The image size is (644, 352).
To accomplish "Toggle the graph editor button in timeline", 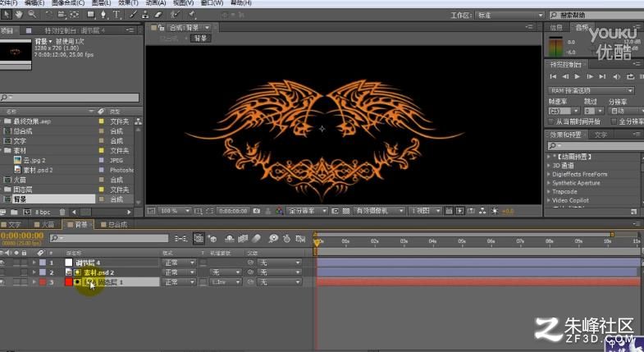I will click(300, 238).
